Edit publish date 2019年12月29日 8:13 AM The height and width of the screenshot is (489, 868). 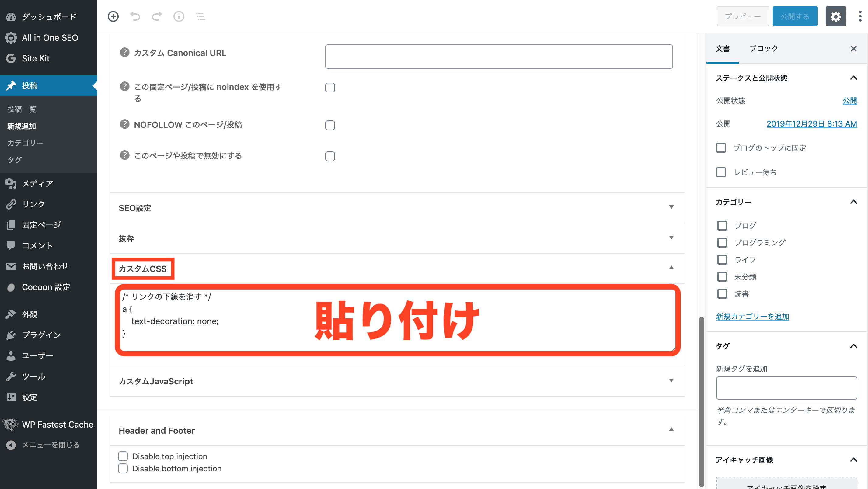[812, 124]
